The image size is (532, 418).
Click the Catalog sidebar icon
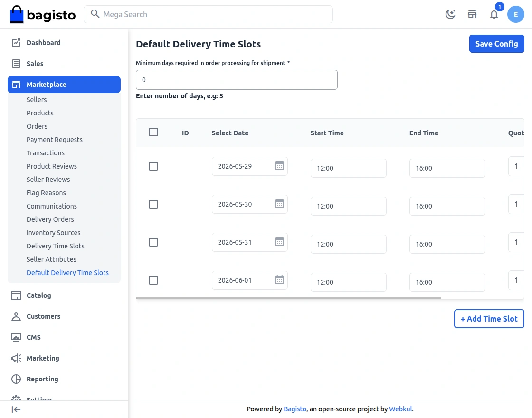tap(16, 295)
